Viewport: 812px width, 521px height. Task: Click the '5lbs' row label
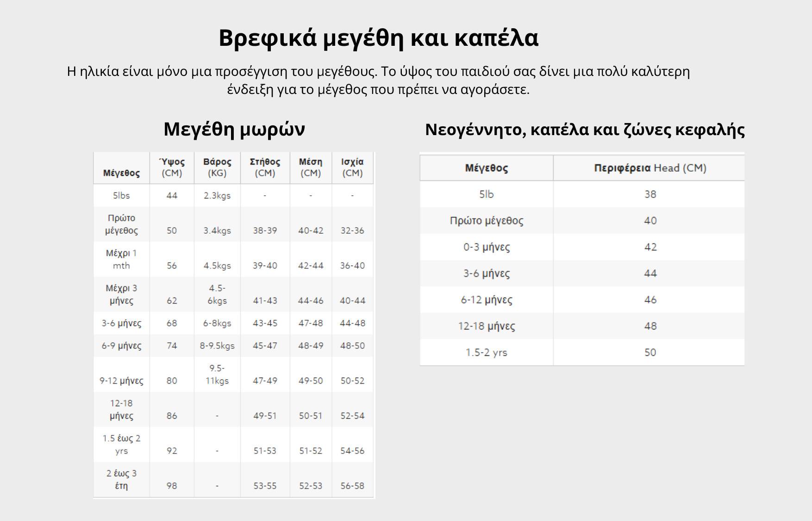(x=121, y=196)
